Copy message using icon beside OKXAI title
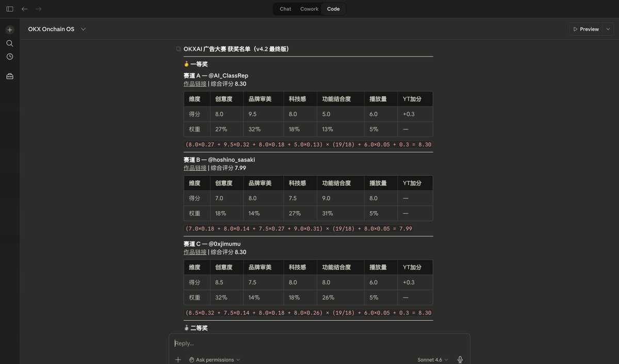This screenshot has width=619, height=364. click(178, 49)
